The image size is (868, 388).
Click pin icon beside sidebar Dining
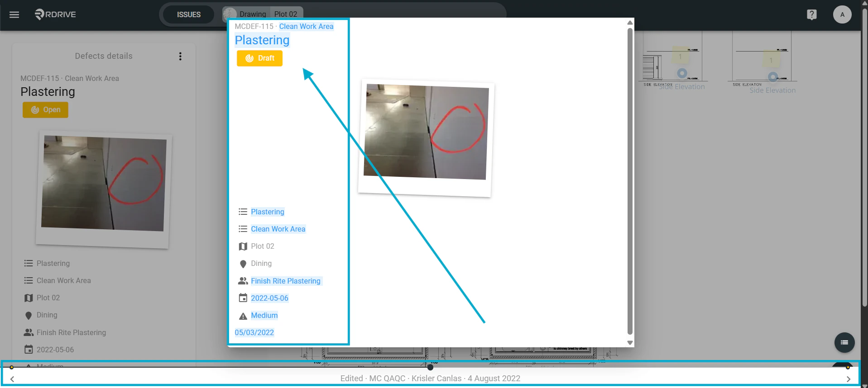pos(29,315)
